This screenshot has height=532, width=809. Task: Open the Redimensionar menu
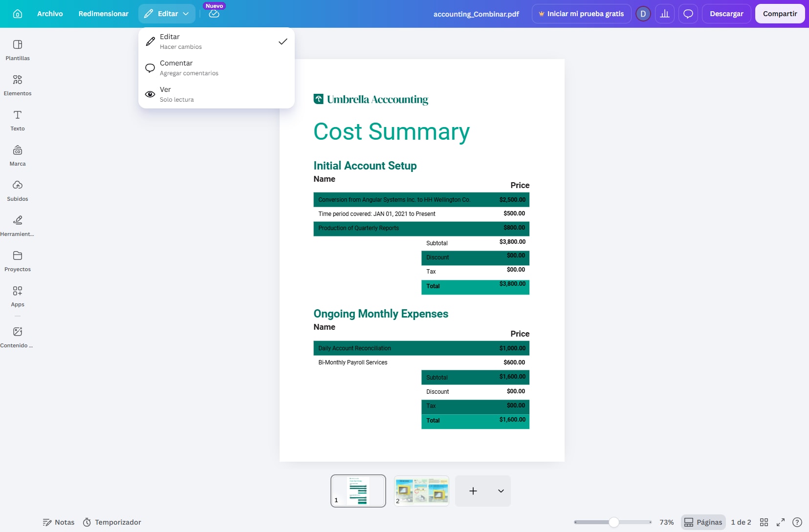click(104, 14)
